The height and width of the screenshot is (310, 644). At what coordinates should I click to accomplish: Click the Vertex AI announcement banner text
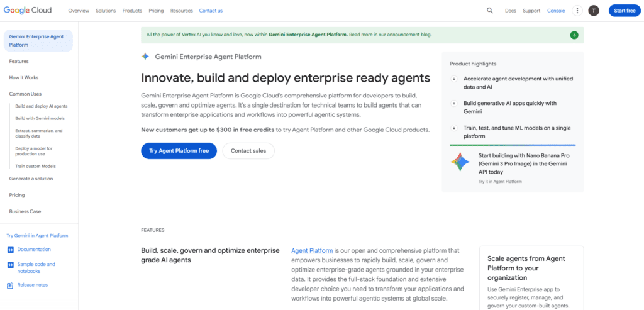[x=289, y=35]
